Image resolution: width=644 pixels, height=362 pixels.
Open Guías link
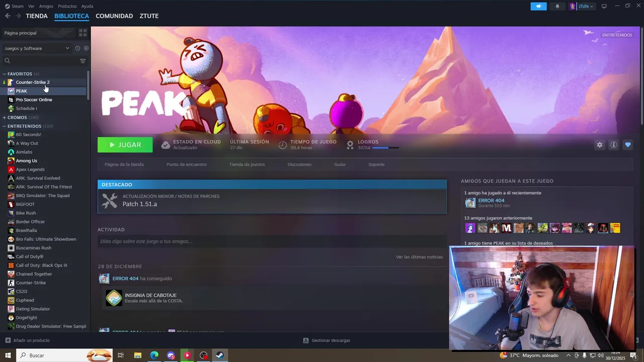click(x=340, y=164)
